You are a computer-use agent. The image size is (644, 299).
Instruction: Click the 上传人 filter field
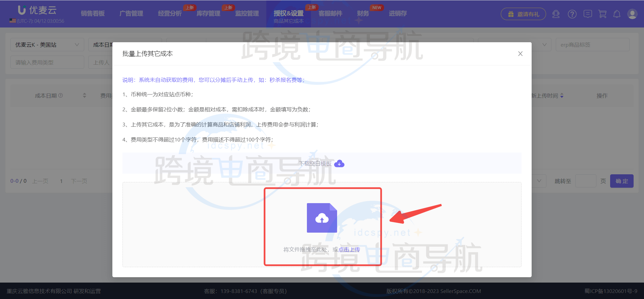[x=100, y=62]
